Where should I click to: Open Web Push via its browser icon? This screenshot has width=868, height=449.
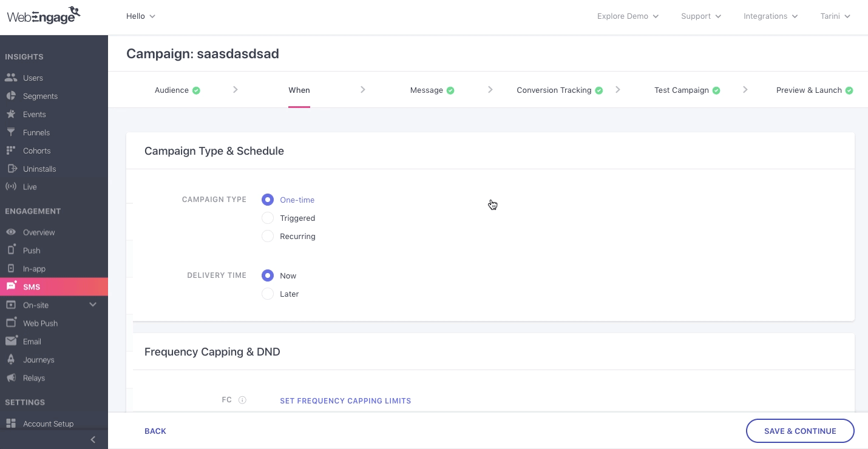coord(11,323)
